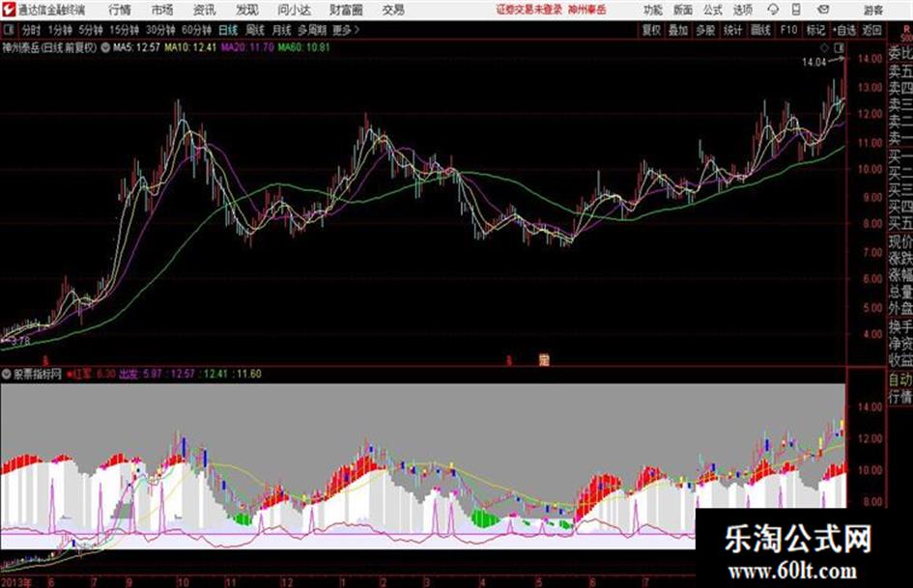Switch to the 60分钟 period tab

[x=196, y=30]
